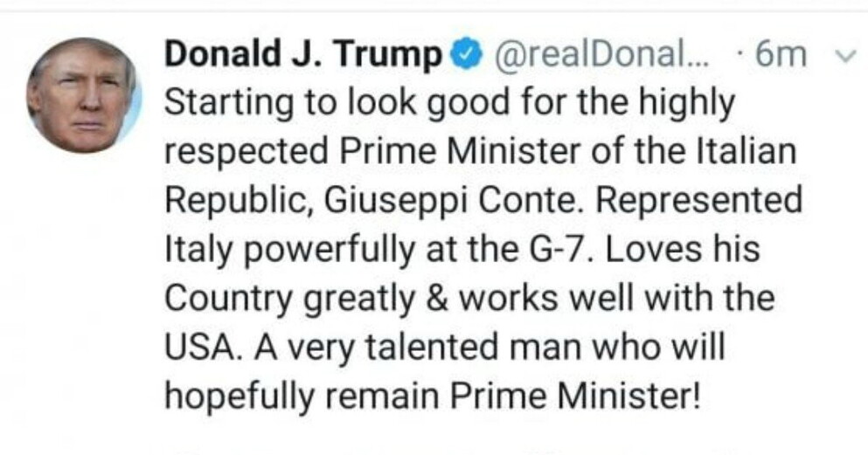
Task: Open the tweet author's profile picture
Action: pyautogui.click(x=82, y=95)
